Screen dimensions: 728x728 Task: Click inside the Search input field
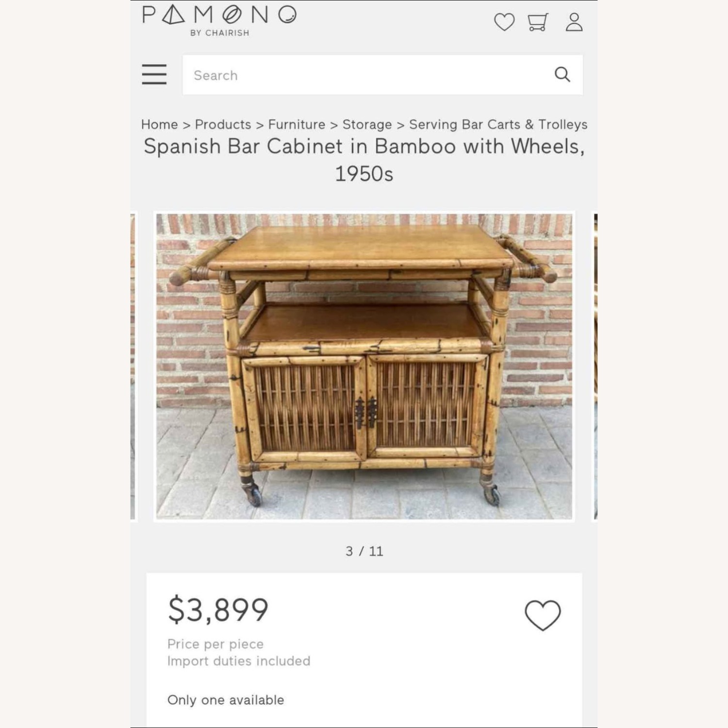coord(340,75)
